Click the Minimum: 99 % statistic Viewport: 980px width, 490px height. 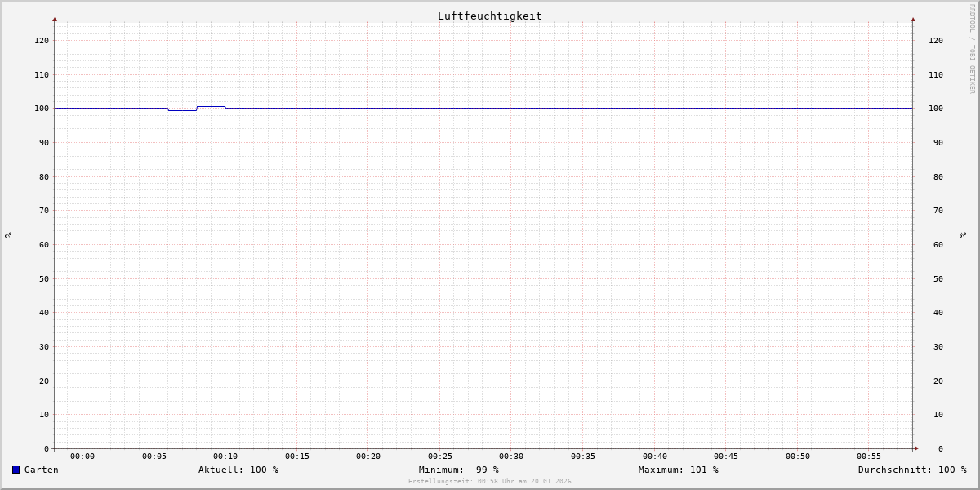(x=458, y=470)
